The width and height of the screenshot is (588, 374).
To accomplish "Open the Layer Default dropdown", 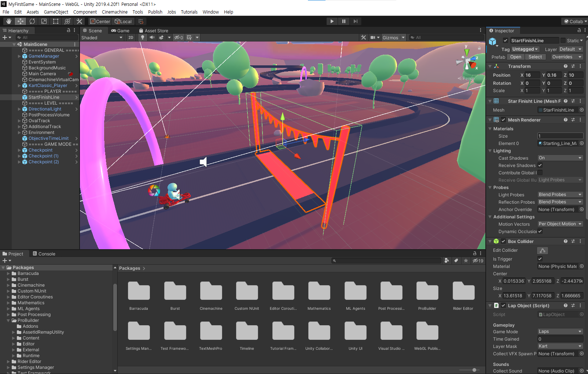I will (x=571, y=49).
